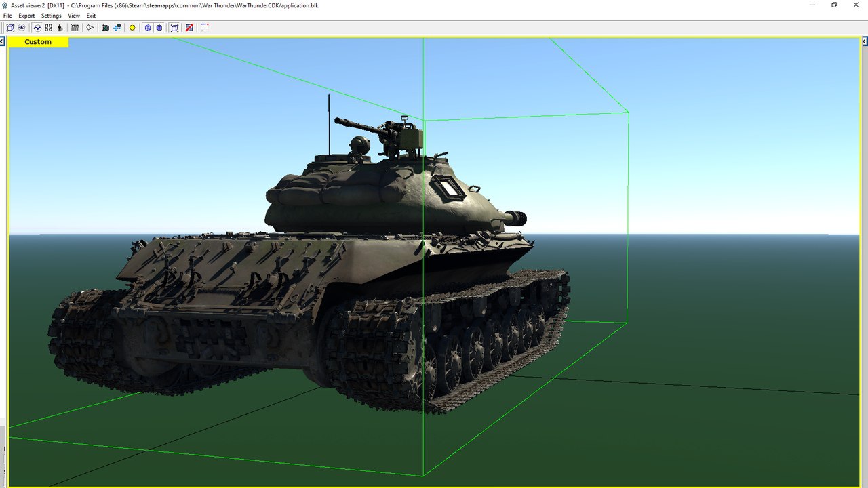The height and width of the screenshot is (488, 868).
Task: Toggle the solid blue cube icon
Action: click(159, 28)
